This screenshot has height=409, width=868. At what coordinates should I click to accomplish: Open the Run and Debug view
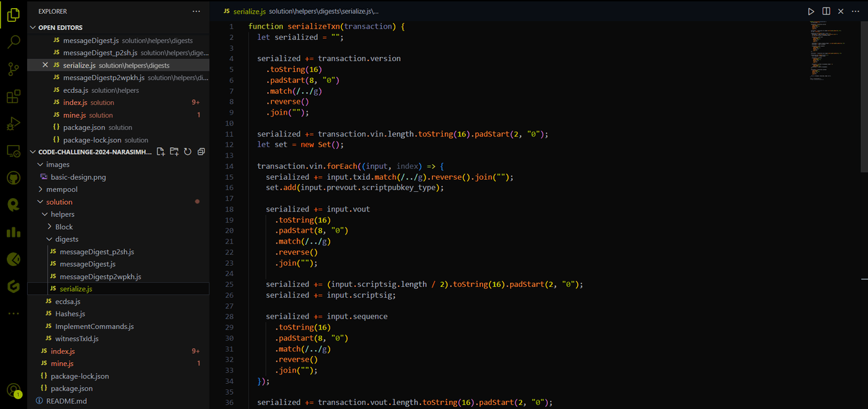[14, 123]
